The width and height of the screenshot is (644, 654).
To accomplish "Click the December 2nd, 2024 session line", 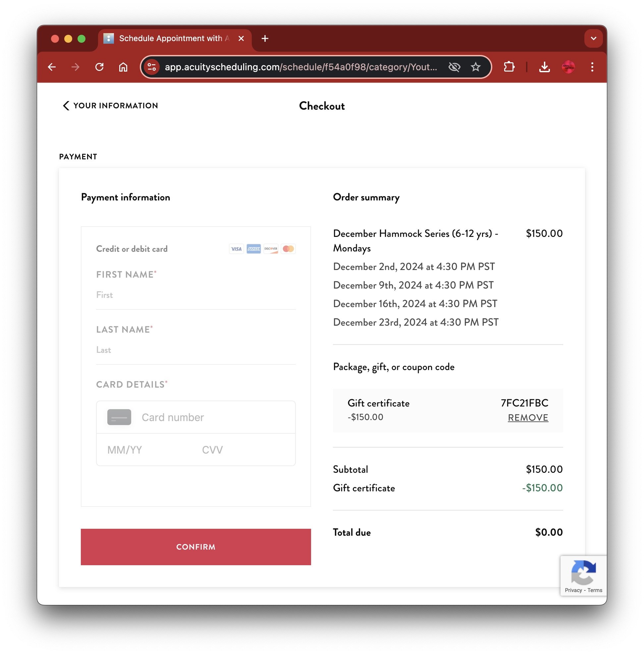I will [x=414, y=267].
